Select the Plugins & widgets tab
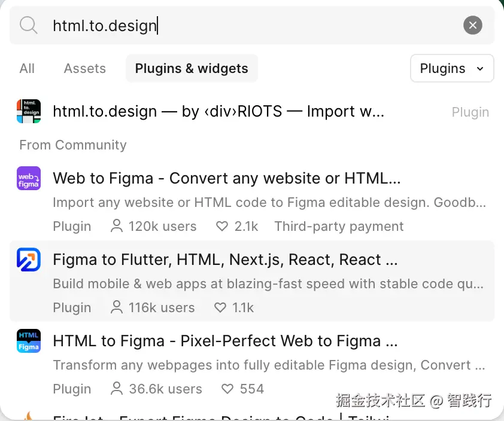 192,69
